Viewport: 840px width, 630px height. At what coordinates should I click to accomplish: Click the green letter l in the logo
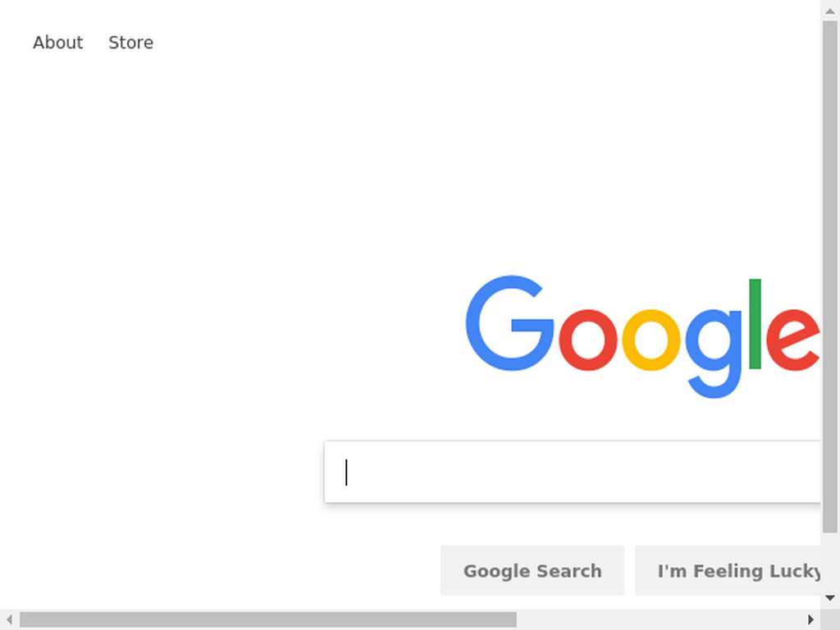755,323
